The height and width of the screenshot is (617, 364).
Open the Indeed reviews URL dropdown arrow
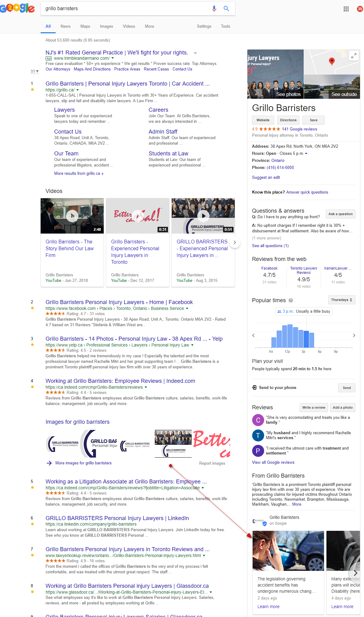(146, 387)
